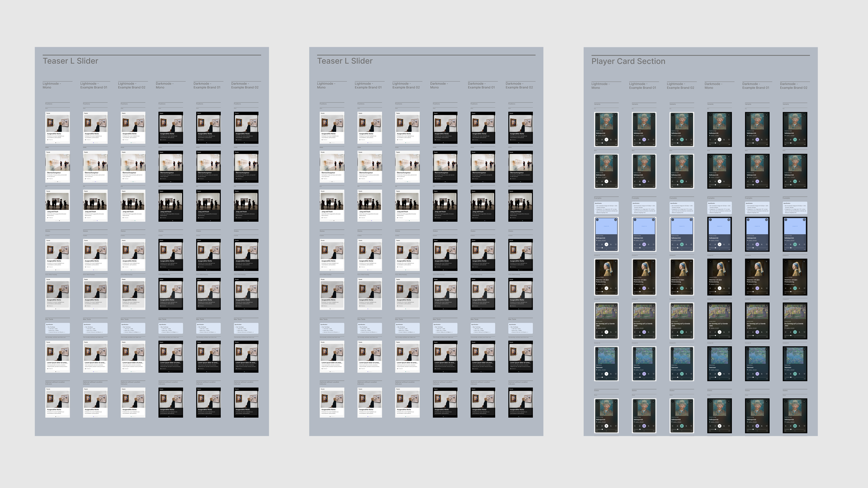Toggle heart on Lightmode Mono Seerosen card

coord(616,374)
